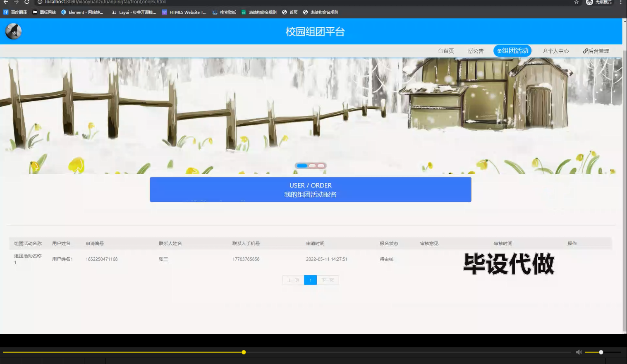627x364 pixels.
Task: Click the 申请时间 column header
Action: (315, 243)
